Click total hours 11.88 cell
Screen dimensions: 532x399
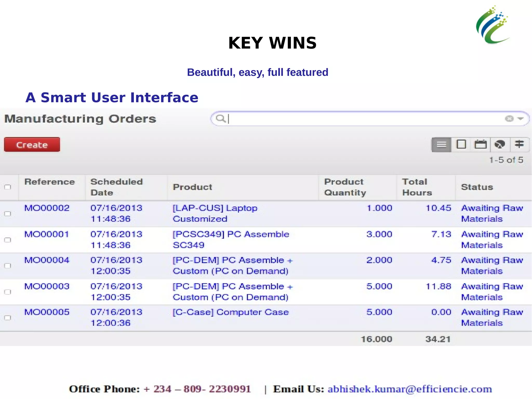438,286
